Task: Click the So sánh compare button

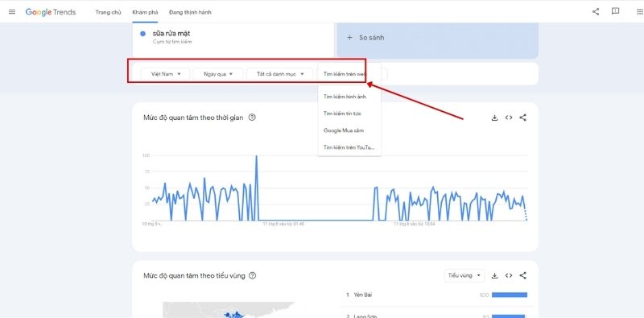Action: pyautogui.click(x=437, y=37)
